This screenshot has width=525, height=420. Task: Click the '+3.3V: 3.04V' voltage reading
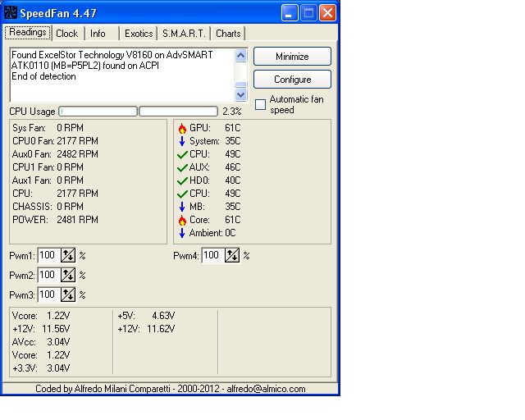tap(41, 368)
